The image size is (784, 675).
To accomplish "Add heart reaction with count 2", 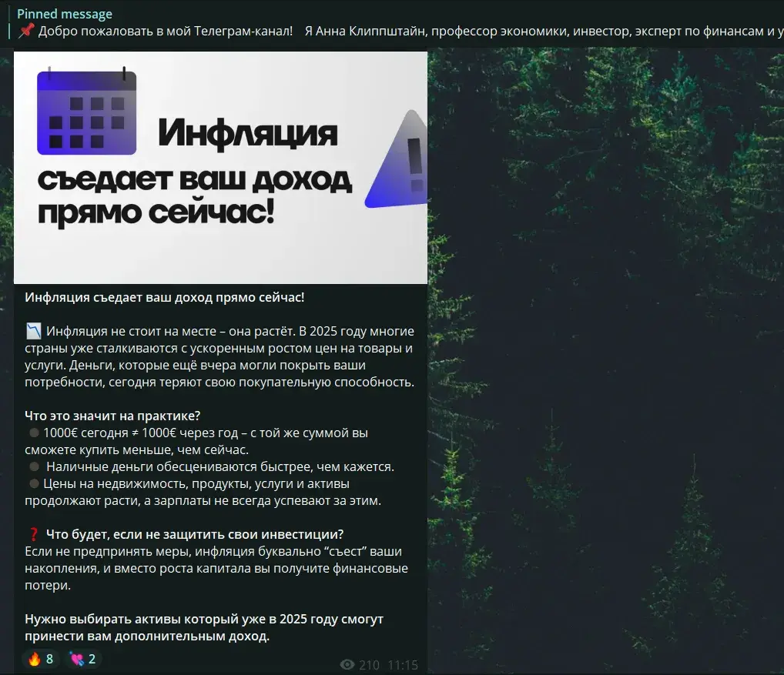I will coord(83,659).
